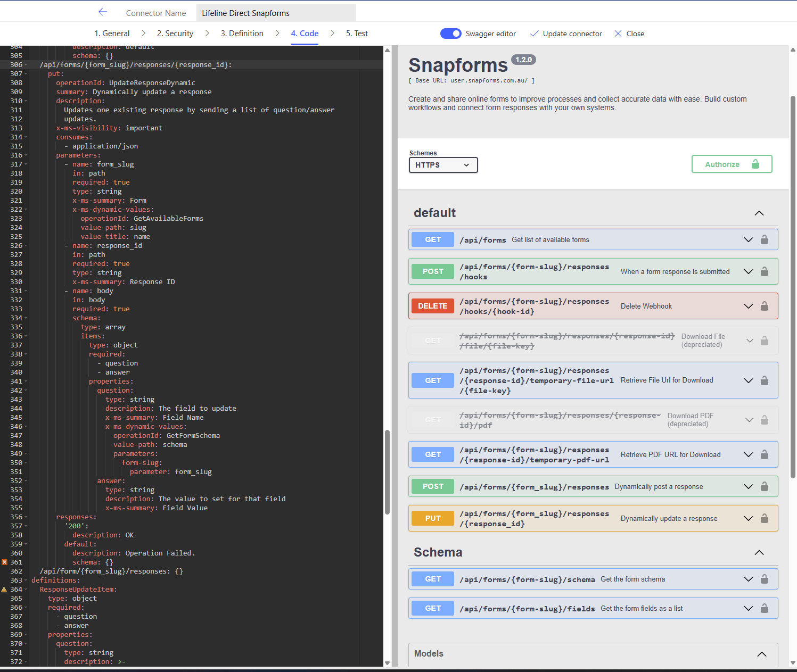Click the Close label in toolbar
This screenshot has width=797, height=672.
635,34
